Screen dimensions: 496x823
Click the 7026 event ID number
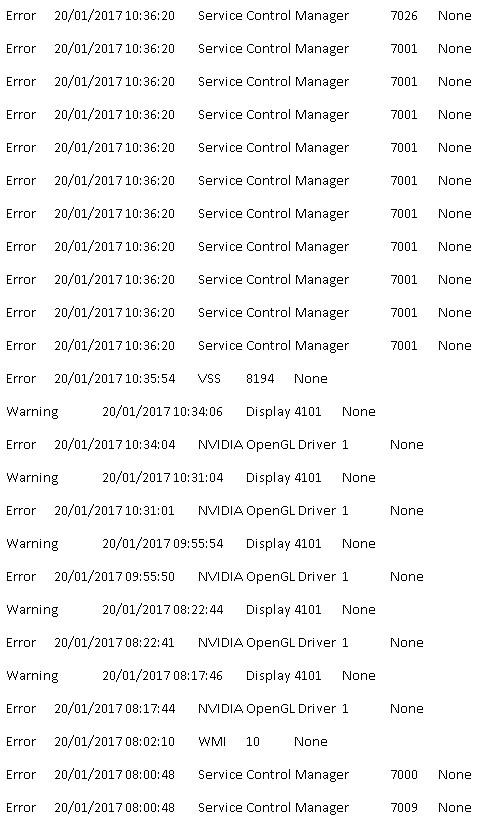404,16
